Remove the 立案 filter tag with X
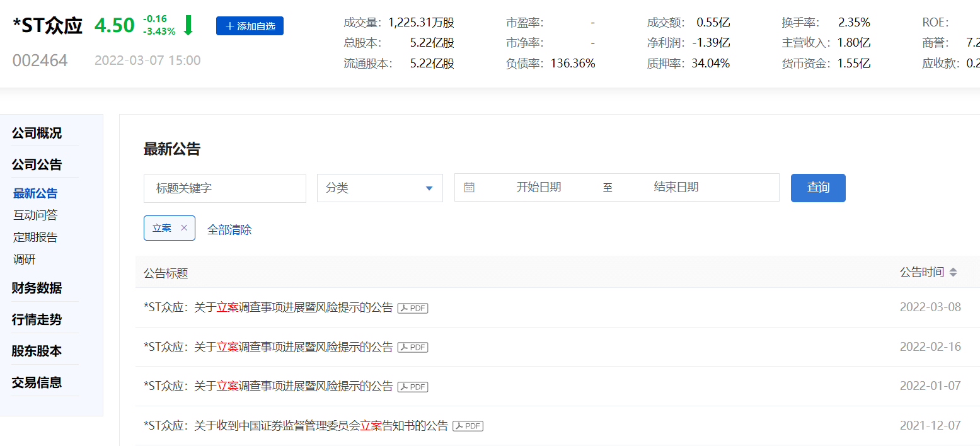Viewport: 980px width, 446px height. pyautogui.click(x=184, y=228)
